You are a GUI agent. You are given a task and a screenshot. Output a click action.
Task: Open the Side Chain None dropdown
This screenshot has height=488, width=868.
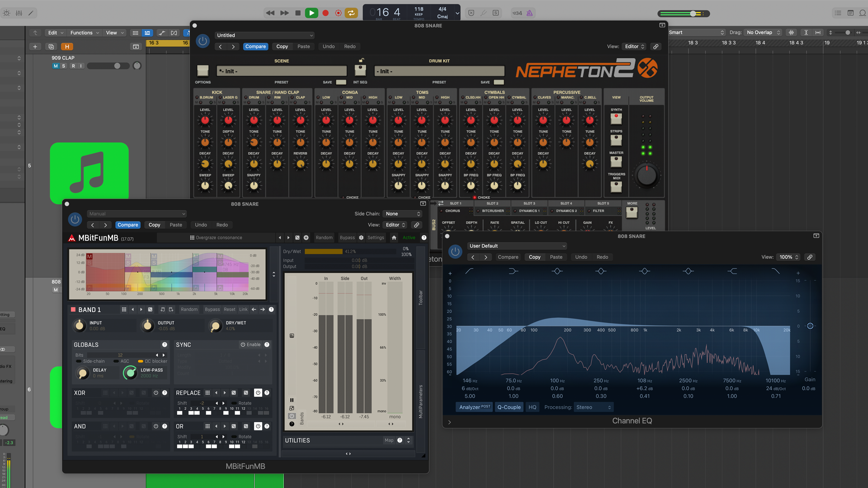[x=402, y=214]
